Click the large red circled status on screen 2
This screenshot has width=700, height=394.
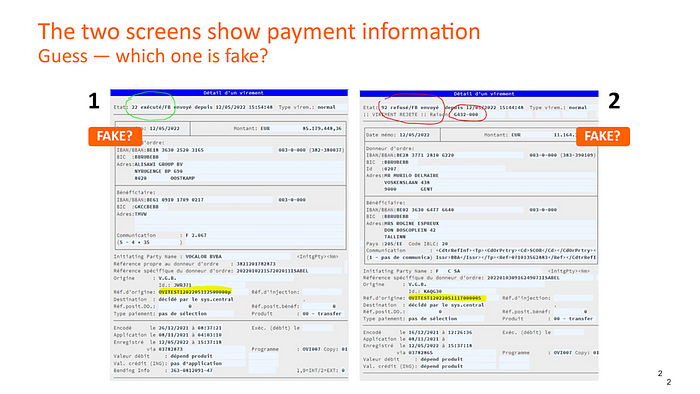coord(411,108)
